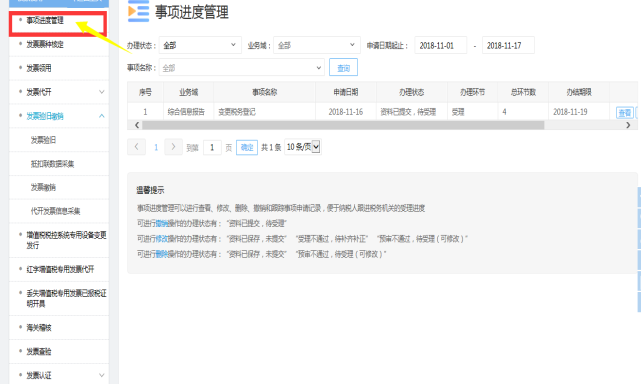
Task: Select 发票验旧缴销 sidebar heading
Action: point(45,116)
